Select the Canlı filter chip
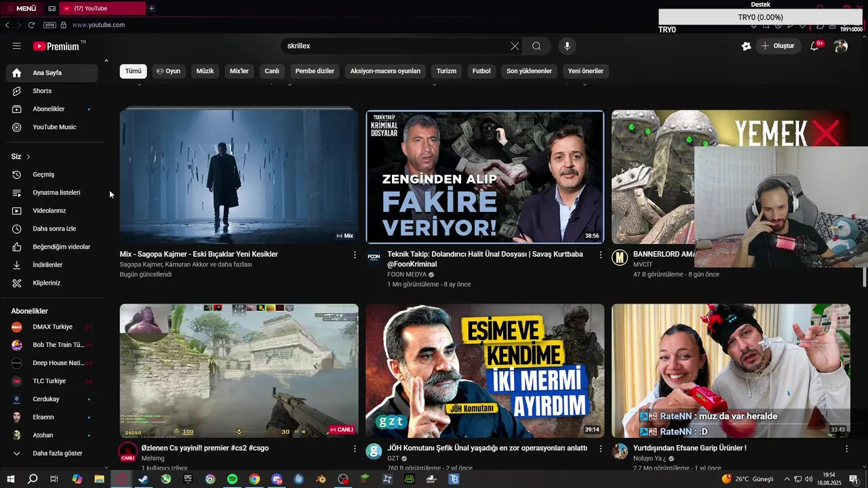Image resolution: width=868 pixels, height=488 pixels. click(x=272, y=71)
